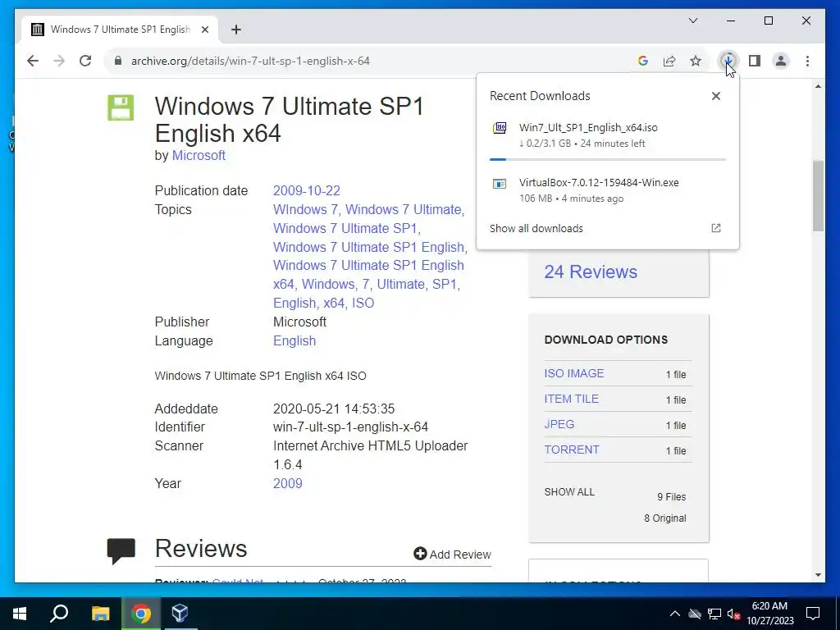Click the ISO file icon in downloads
Viewport: 840px width, 630px height.
click(500, 128)
